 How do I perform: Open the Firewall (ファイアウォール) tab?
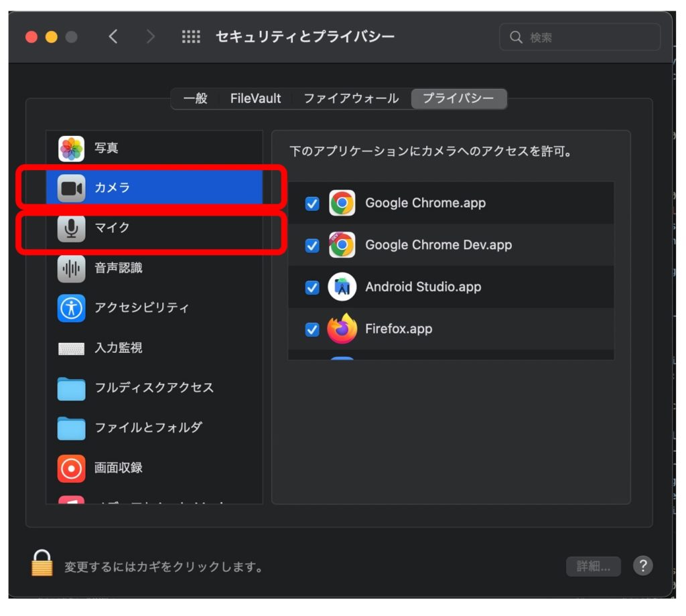pyautogui.click(x=351, y=99)
